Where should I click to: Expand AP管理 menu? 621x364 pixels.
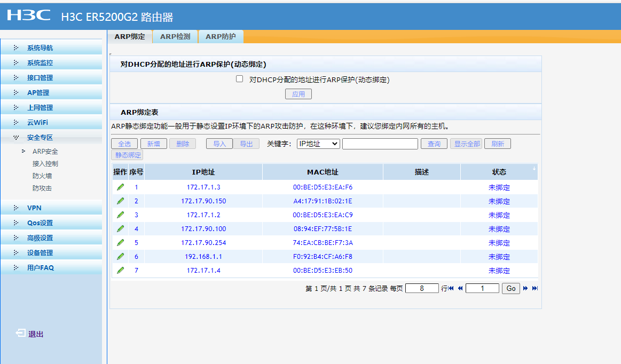tap(51, 93)
